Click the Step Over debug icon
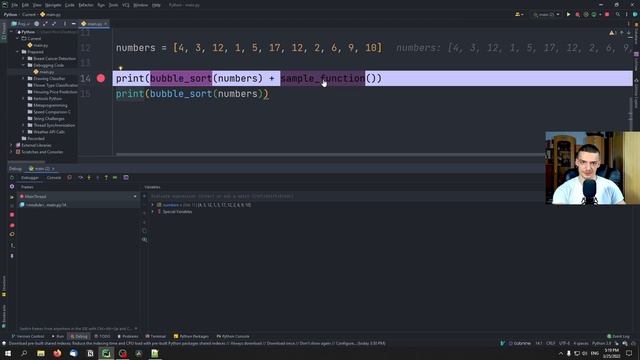Image resolution: width=640 pixels, height=360 pixels. tap(80, 178)
